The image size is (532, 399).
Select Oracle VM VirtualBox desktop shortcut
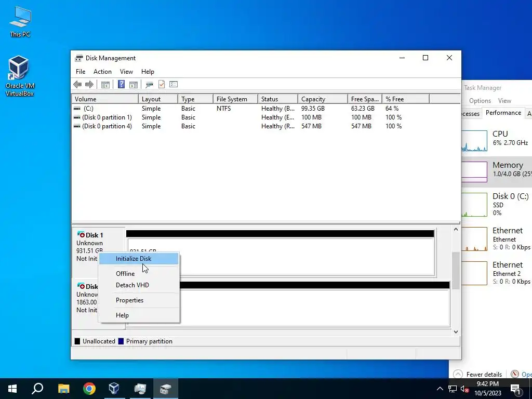(20, 76)
